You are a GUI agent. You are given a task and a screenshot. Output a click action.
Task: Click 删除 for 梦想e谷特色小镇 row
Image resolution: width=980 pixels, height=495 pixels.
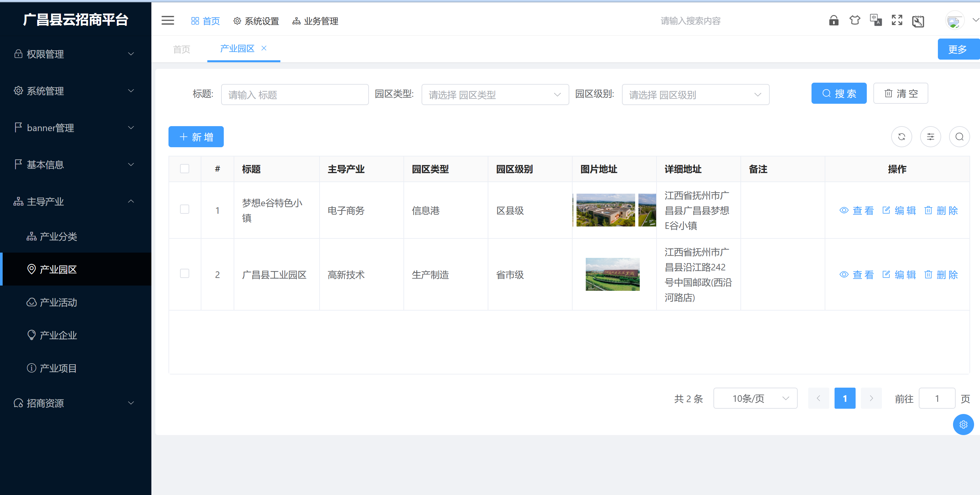coord(941,210)
